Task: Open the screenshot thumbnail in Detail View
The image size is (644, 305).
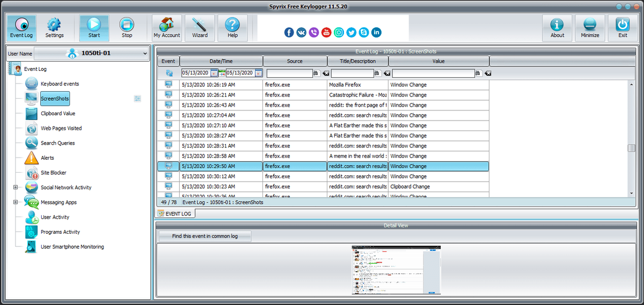Action: (396, 270)
